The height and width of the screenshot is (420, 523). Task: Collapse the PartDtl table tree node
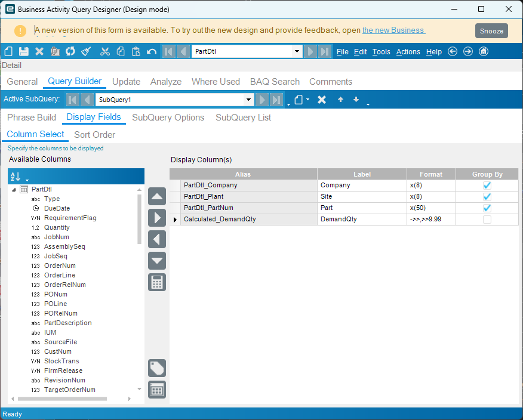point(14,189)
